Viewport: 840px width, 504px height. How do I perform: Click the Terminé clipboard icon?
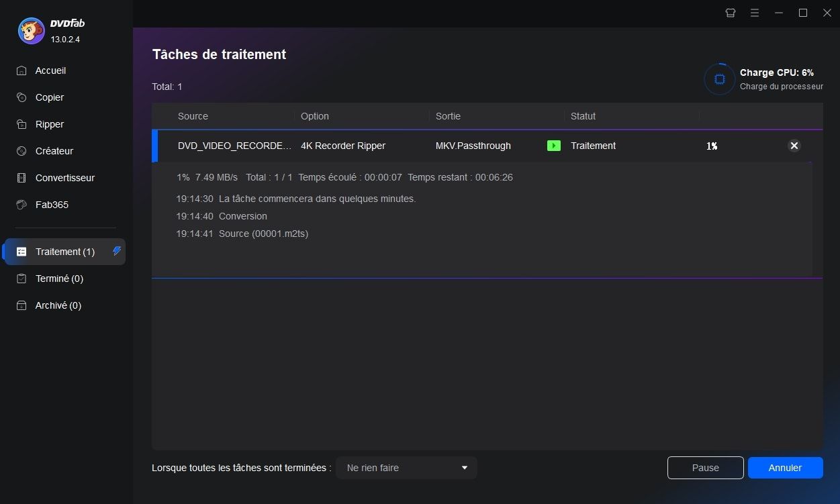tap(21, 279)
